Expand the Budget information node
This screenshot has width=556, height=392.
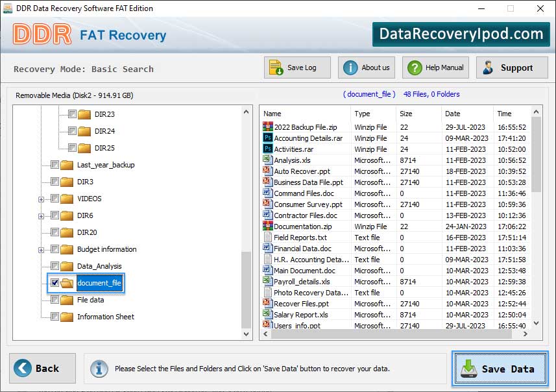pos(41,250)
